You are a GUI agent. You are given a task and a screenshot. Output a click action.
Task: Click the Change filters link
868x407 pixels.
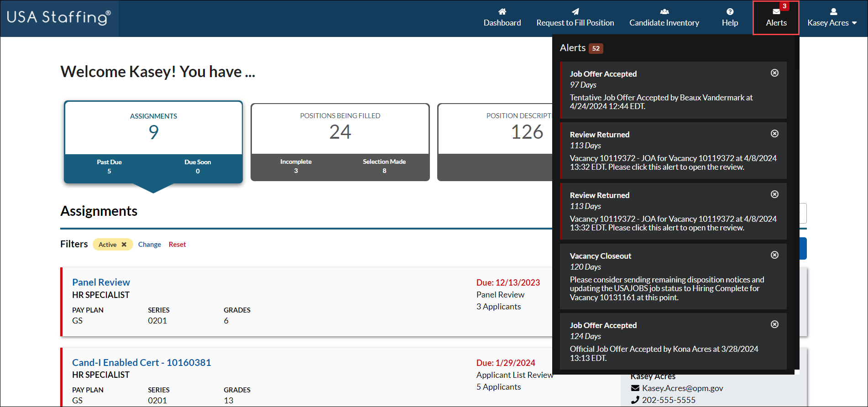pos(149,245)
